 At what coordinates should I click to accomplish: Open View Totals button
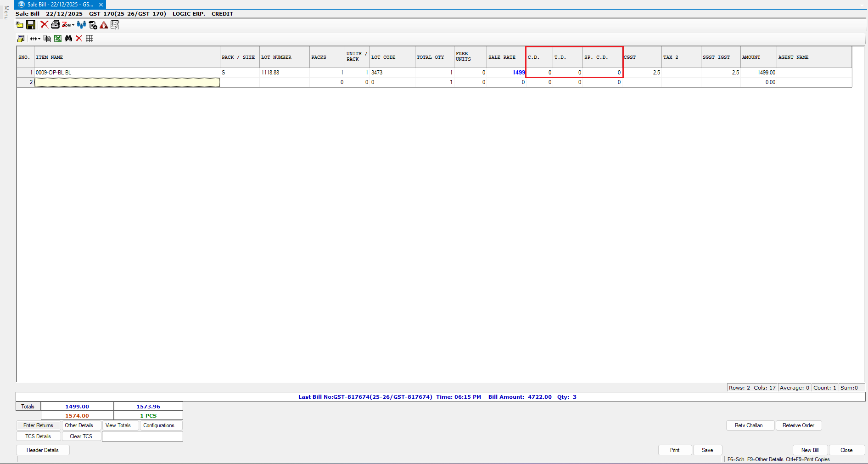[x=120, y=425]
